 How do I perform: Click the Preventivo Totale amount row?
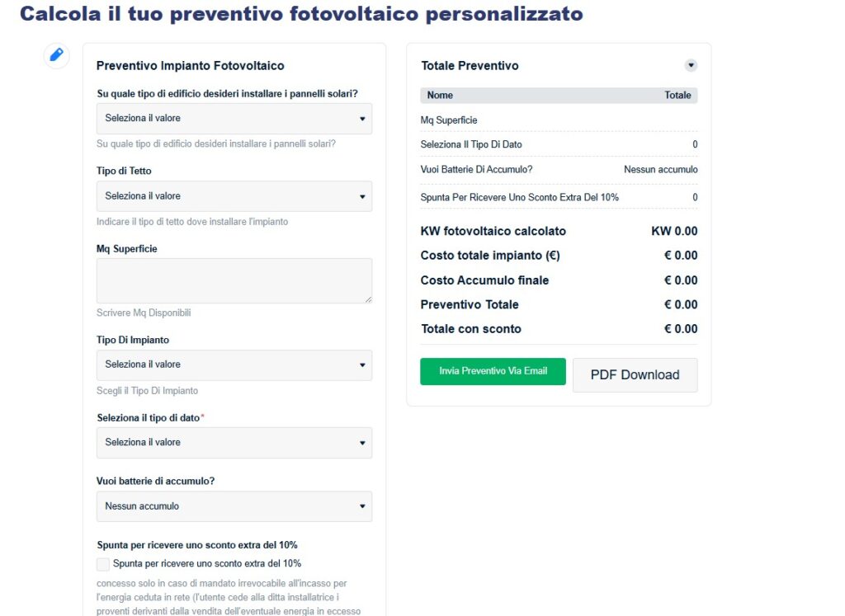(559, 305)
